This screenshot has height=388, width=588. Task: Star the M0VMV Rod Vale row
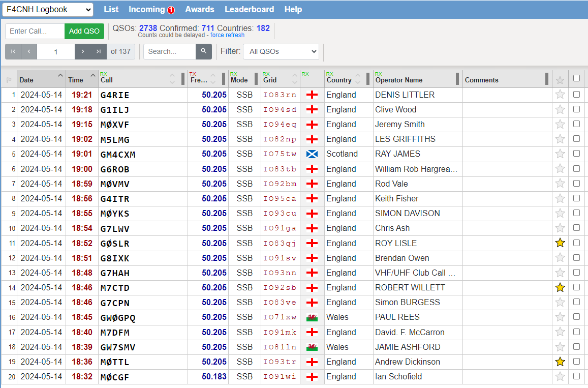click(x=560, y=184)
